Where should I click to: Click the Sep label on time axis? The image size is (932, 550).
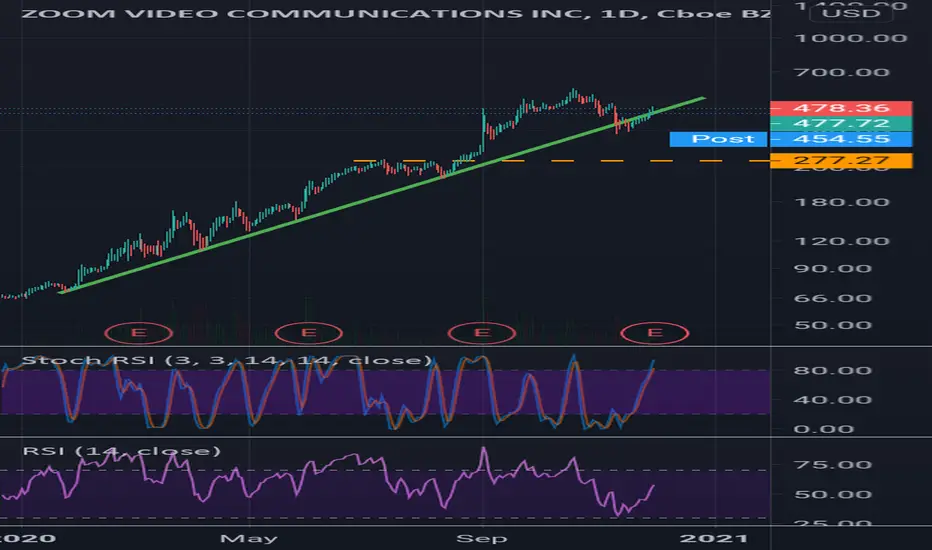[481, 539]
